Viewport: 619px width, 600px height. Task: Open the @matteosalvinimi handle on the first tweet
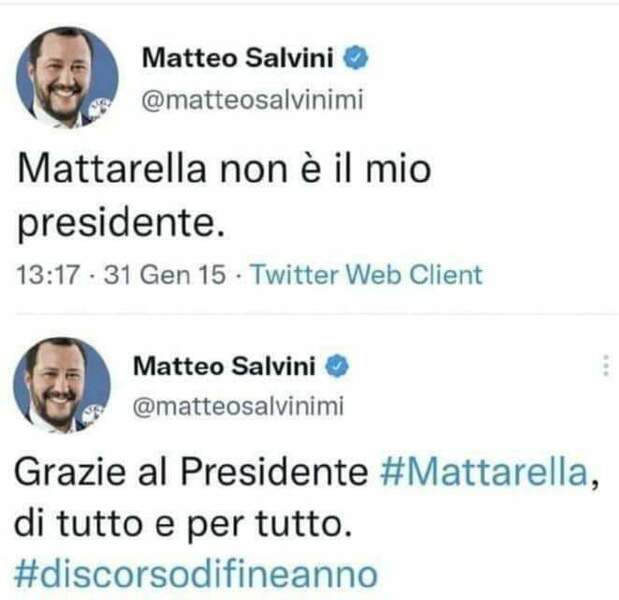coord(250,99)
